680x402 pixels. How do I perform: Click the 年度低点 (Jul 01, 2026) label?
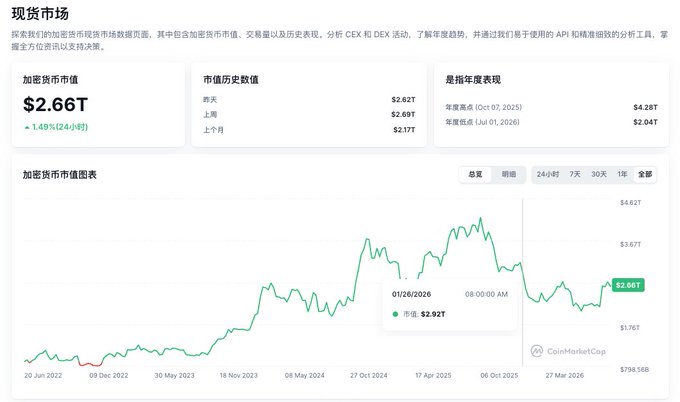coord(482,122)
